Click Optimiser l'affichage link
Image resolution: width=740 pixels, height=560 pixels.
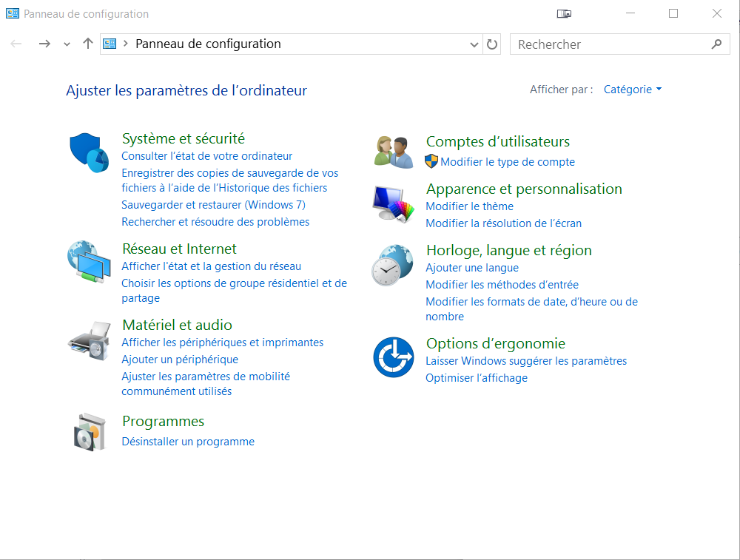476,378
